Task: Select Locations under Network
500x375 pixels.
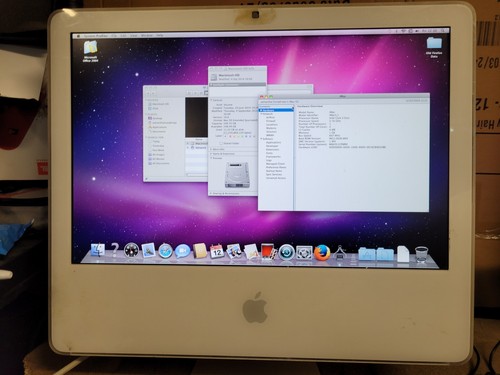Action: [x=272, y=124]
